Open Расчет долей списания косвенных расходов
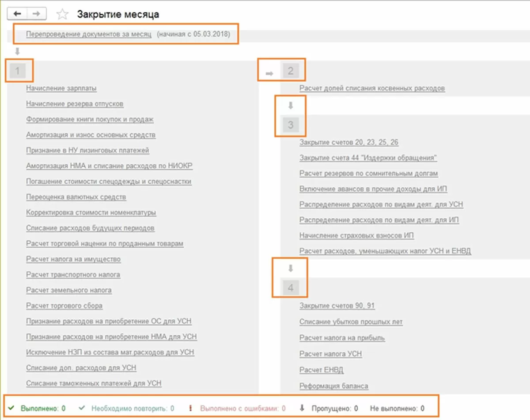Viewport: 530px width, 420px height. click(x=372, y=88)
